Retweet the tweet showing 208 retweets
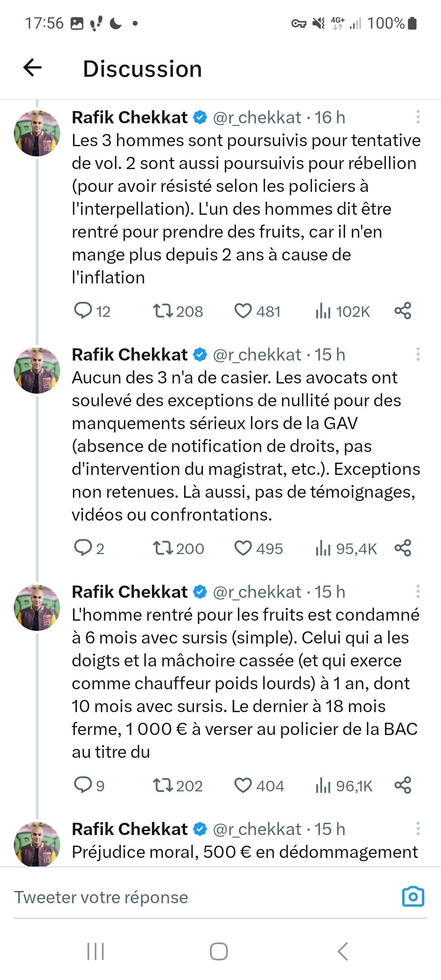441x980 pixels. (178, 311)
